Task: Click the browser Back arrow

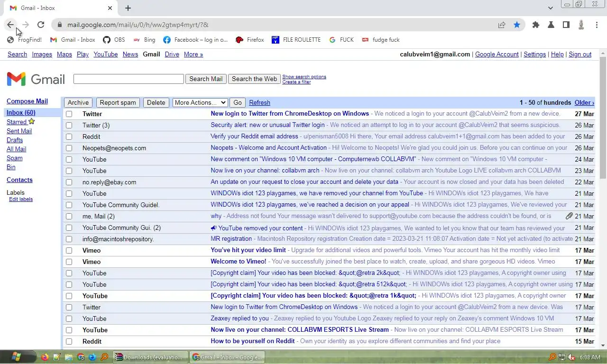Action: 10,25
